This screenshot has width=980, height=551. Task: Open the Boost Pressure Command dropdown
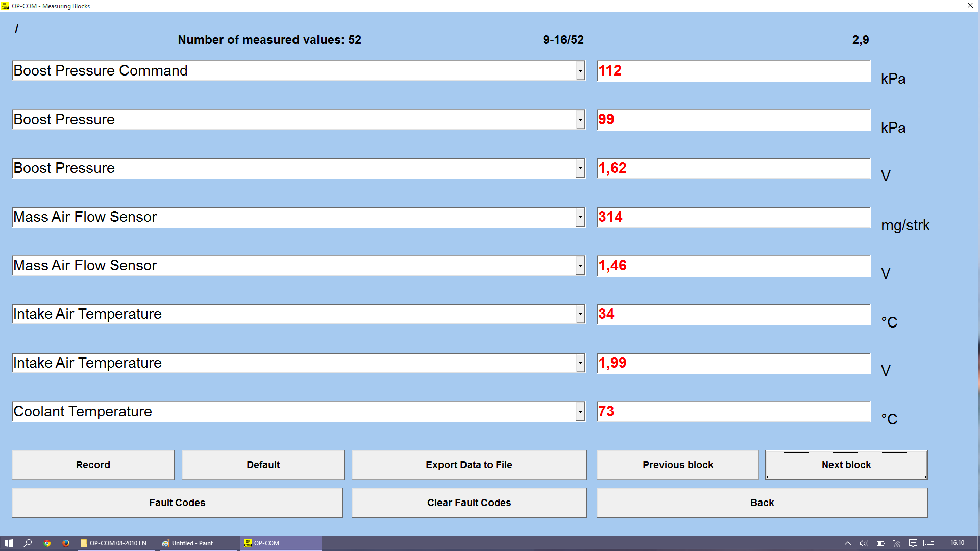580,71
